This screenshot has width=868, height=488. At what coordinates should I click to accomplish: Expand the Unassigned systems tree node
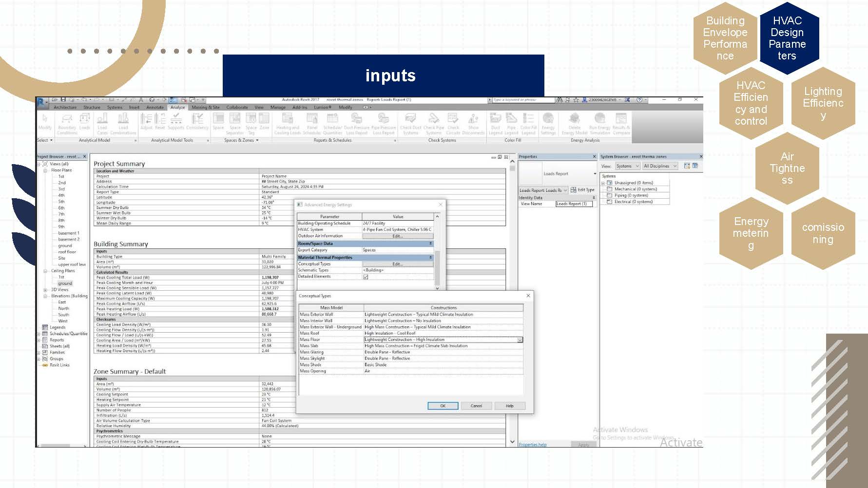coord(603,183)
